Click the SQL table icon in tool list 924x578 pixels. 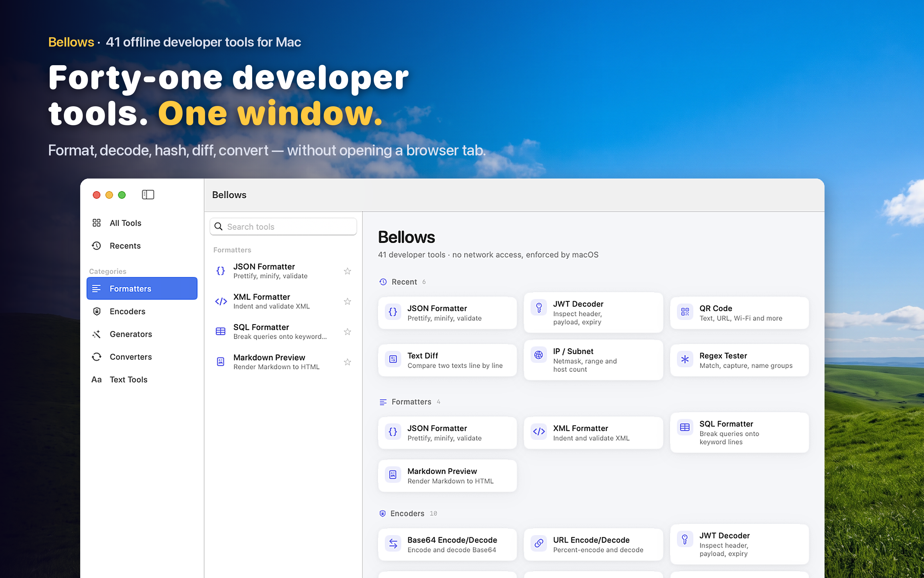tap(221, 331)
